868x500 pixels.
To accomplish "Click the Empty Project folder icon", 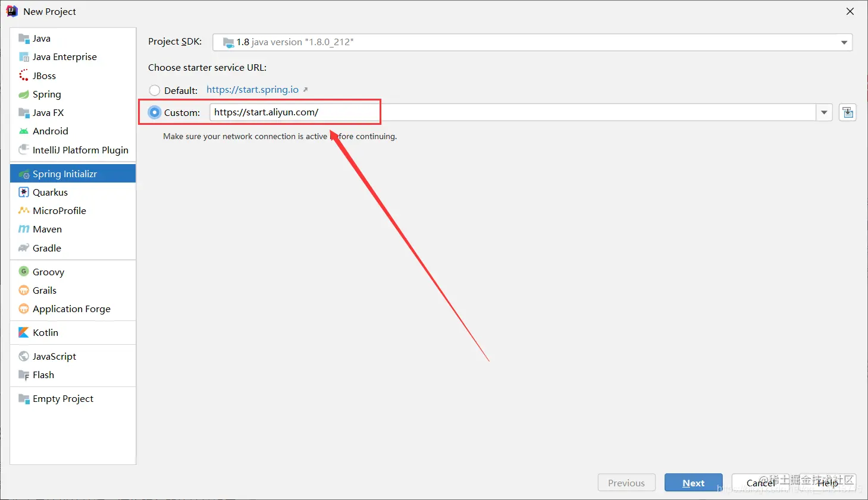I will click(x=24, y=398).
